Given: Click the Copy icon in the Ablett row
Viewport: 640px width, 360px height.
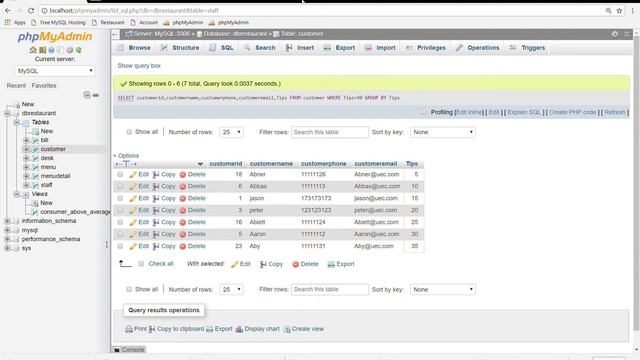Looking at the screenshot, I should tap(156, 222).
